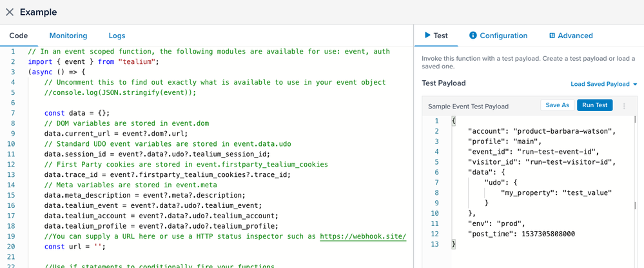The width and height of the screenshot is (644, 268).
Task: Place cursor on the const url line
Action: pyautogui.click(x=74, y=247)
